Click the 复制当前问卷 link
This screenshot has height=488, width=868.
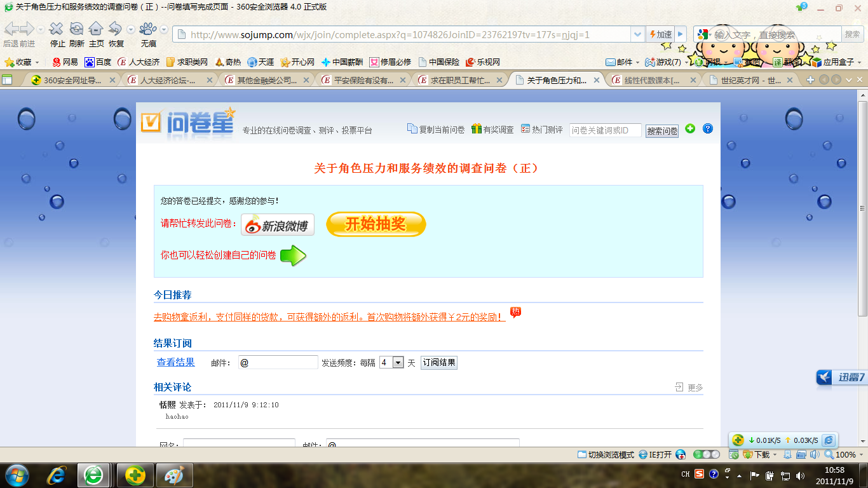[436, 130]
